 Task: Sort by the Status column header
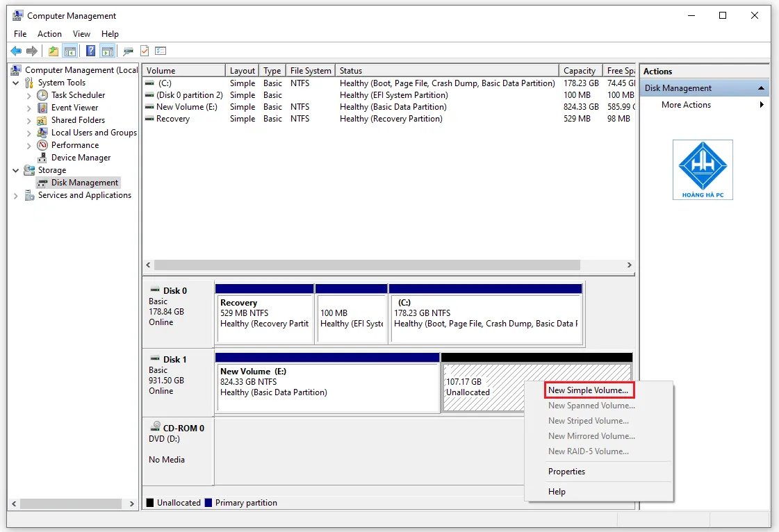click(447, 71)
